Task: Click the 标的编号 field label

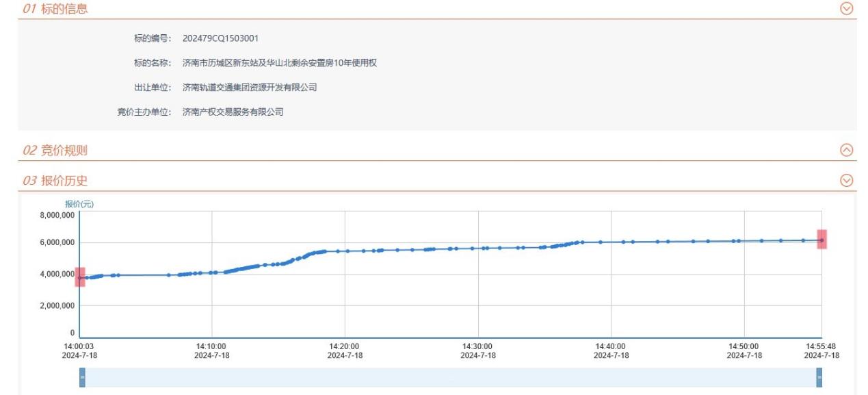Action: 153,38
